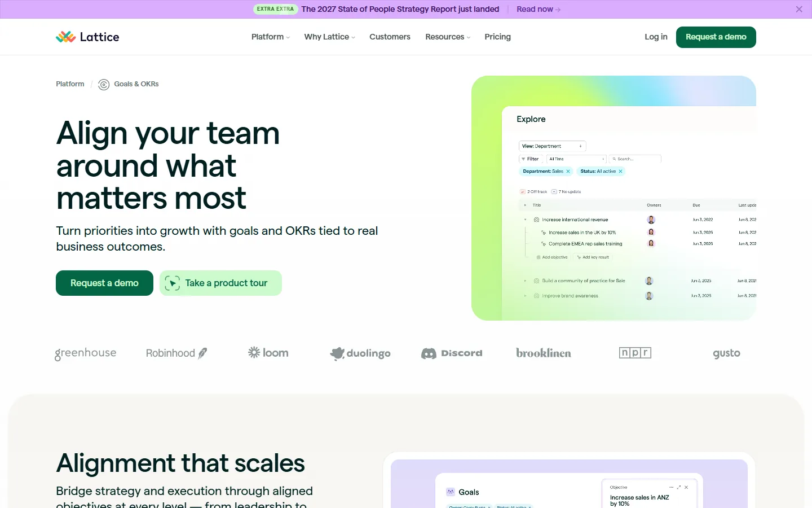Click the Increase sales in ANZ objective title
The height and width of the screenshot is (508, 812).
point(639,501)
